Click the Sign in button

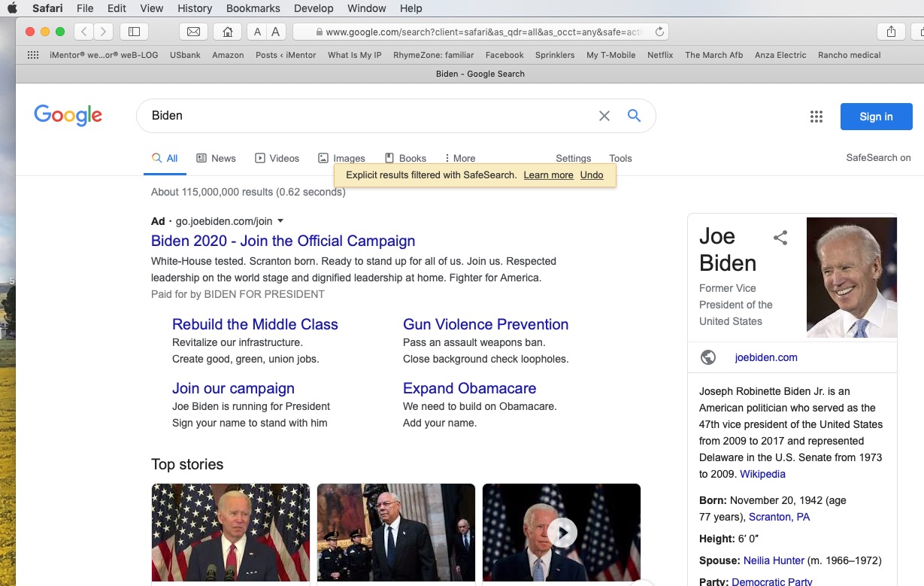click(876, 117)
